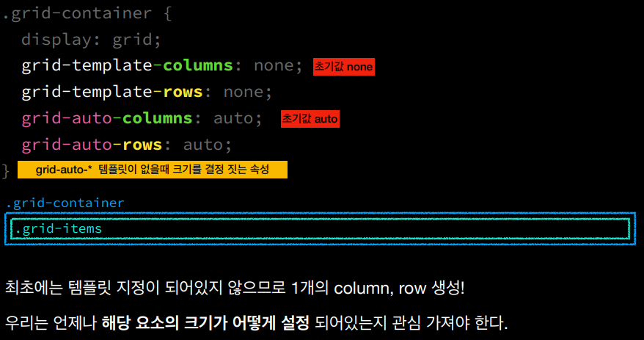The width and height of the screenshot is (644, 340).
Task: Click the sentence starting '최초에는 템플릿 지정이'
Action: click(x=235, y=288)
